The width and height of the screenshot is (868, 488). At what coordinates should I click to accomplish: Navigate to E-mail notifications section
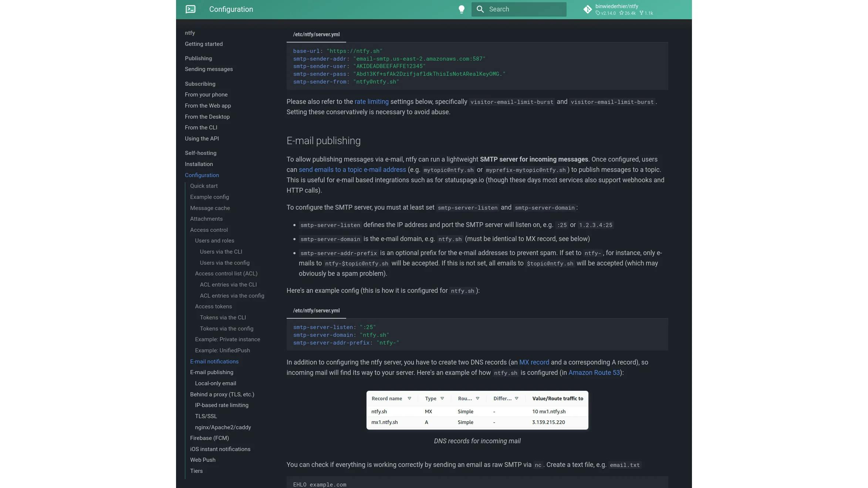[x=214, y=362]
